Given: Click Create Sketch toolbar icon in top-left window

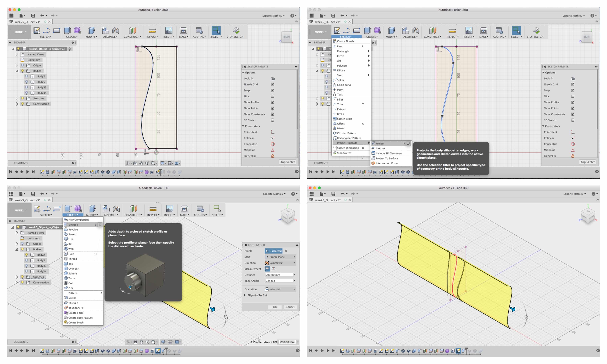Looking at the screenshot, I should [37, 30].
